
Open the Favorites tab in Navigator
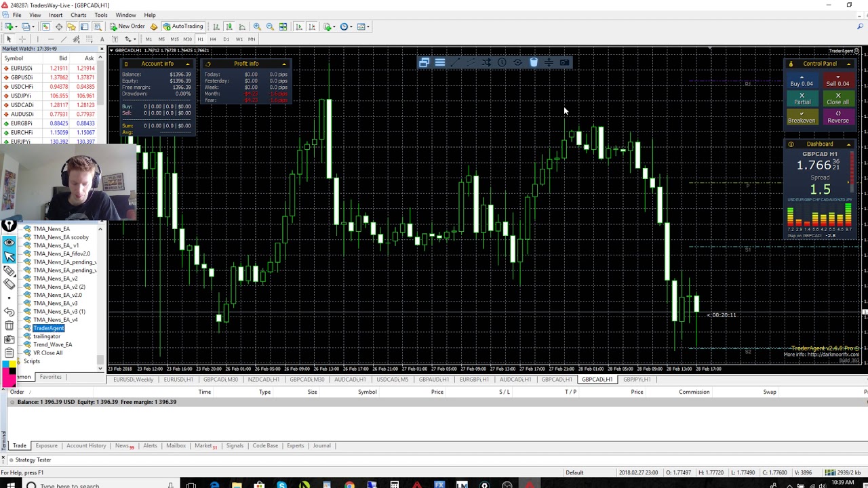(x=50, y=377)
